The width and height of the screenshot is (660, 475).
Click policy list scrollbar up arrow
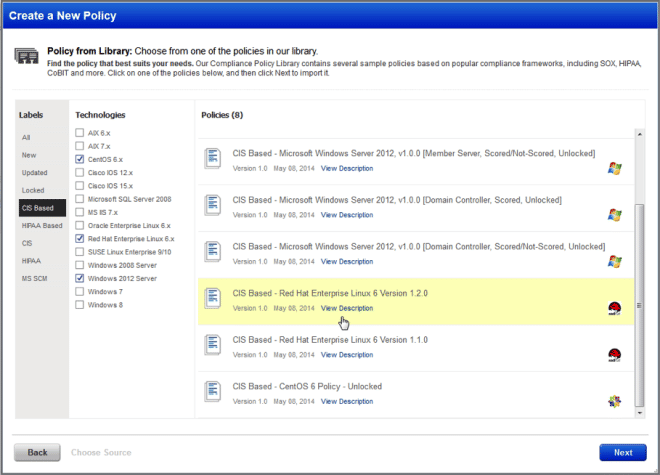click(x=639, y=134)
